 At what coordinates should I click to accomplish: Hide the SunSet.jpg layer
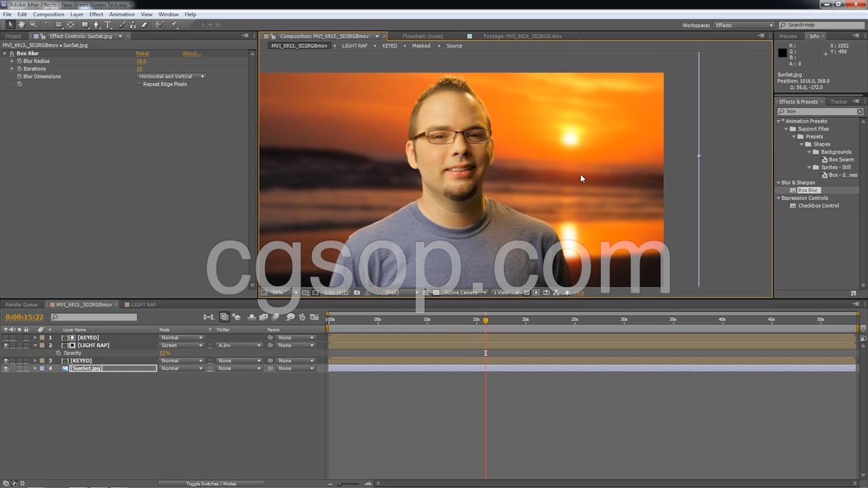6,368
